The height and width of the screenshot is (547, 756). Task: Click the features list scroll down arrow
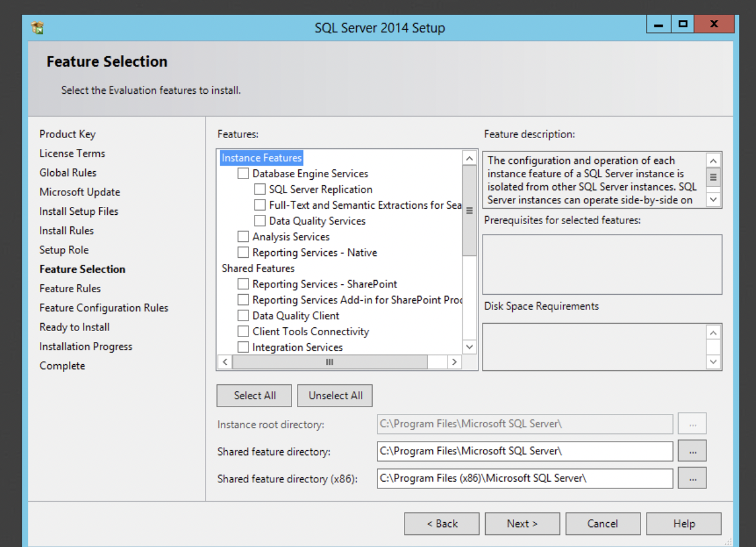pos(470,347)
